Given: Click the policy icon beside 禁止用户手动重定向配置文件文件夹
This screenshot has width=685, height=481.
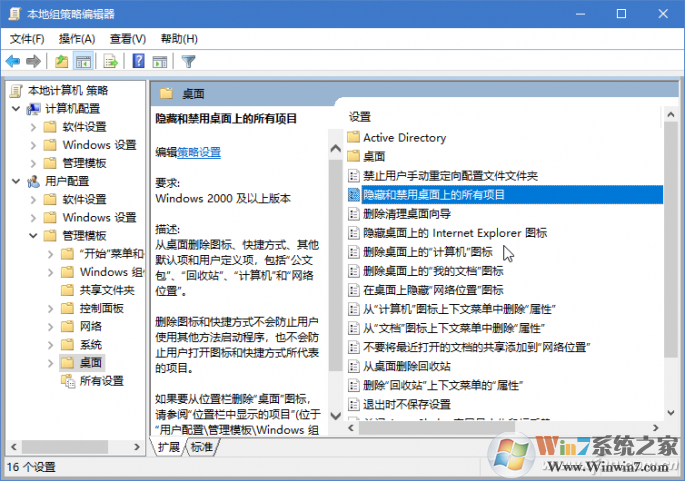Looking at the screenshot, I should [353, 176].
